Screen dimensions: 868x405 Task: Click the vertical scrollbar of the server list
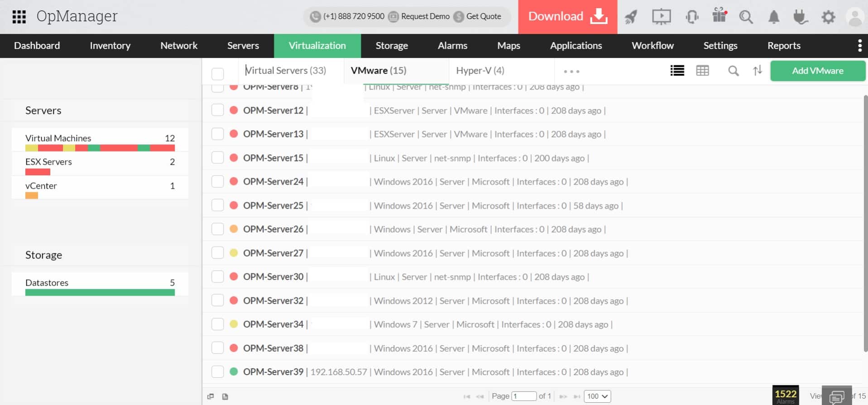(865, 224)
